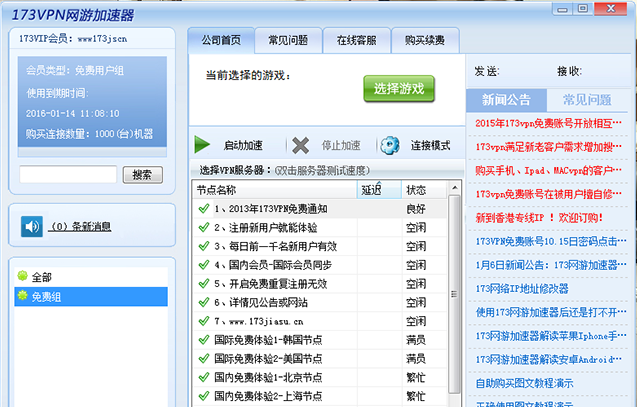Open news 173vpn免费账号在被用户擅自修
637x407 pixels.
pos(548,194)
